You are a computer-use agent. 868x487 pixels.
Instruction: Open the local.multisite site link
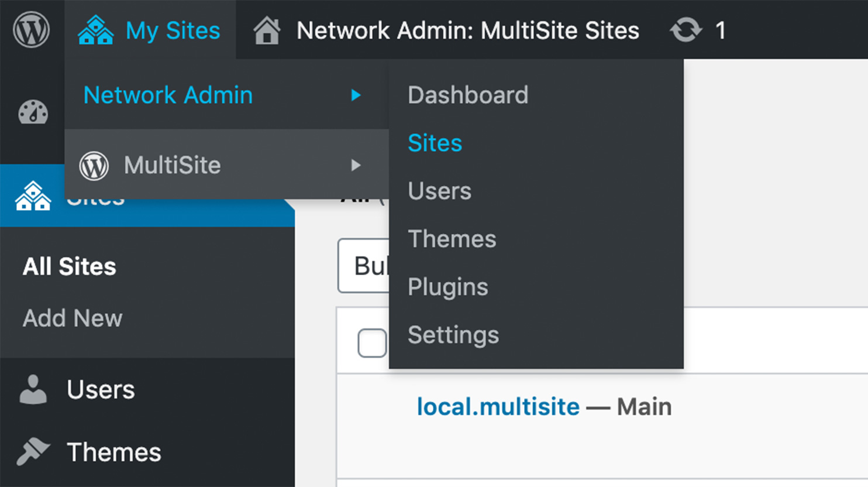click(x=497, y=406)
